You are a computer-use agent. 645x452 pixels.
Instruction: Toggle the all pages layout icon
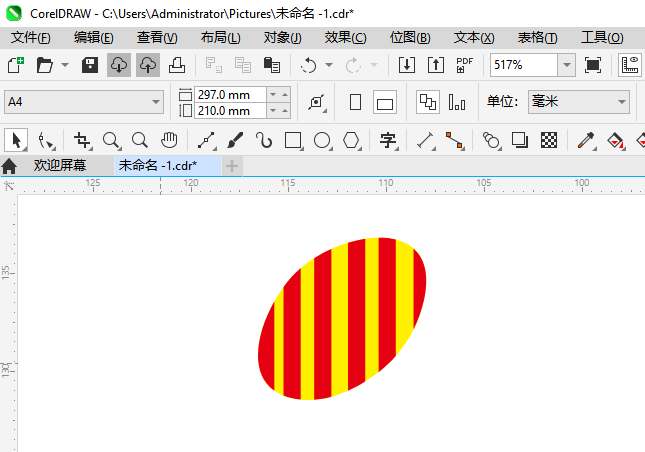tap(428, 102)
